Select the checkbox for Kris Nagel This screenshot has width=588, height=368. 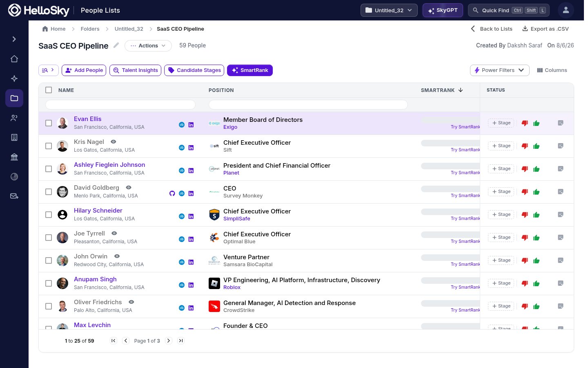49,146
